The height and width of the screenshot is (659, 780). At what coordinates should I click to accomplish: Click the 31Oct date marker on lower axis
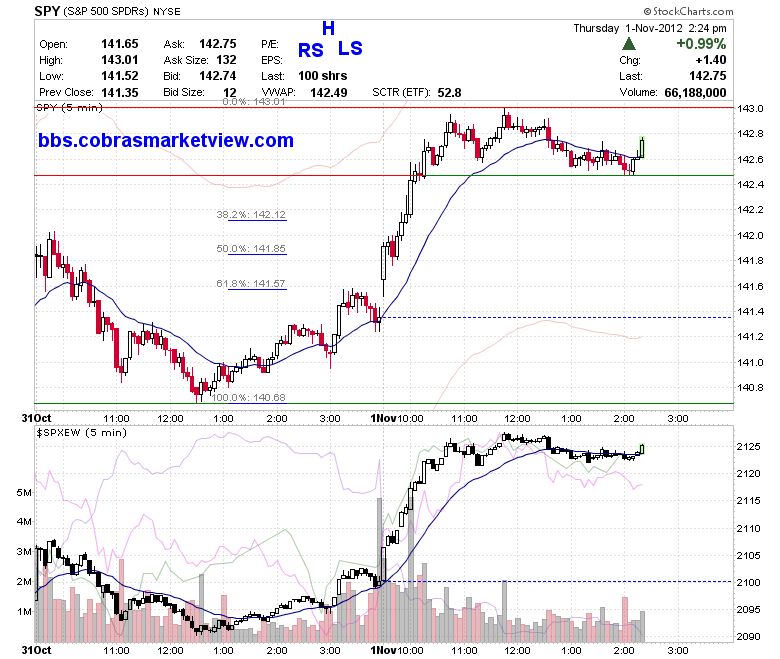pos(36,650)
